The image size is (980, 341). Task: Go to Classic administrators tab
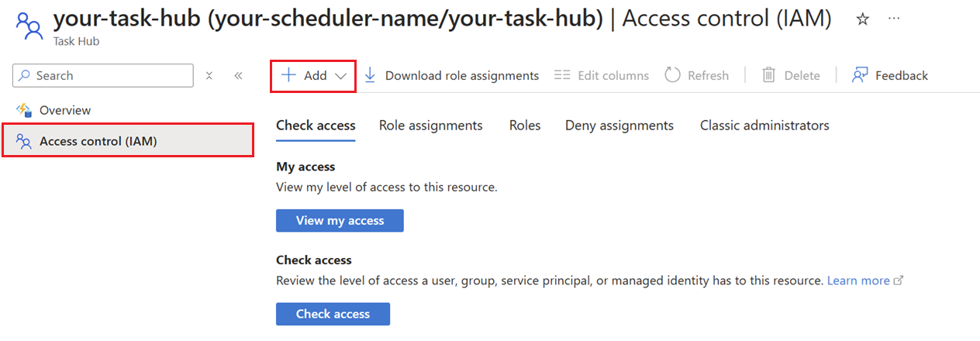pos(764,126)
